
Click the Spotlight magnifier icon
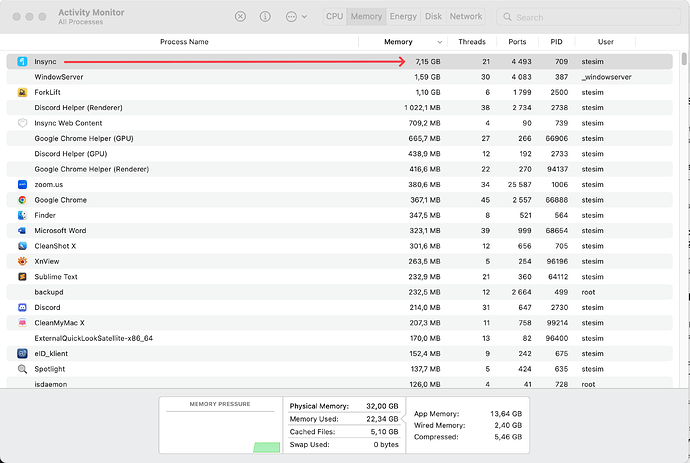22,369
